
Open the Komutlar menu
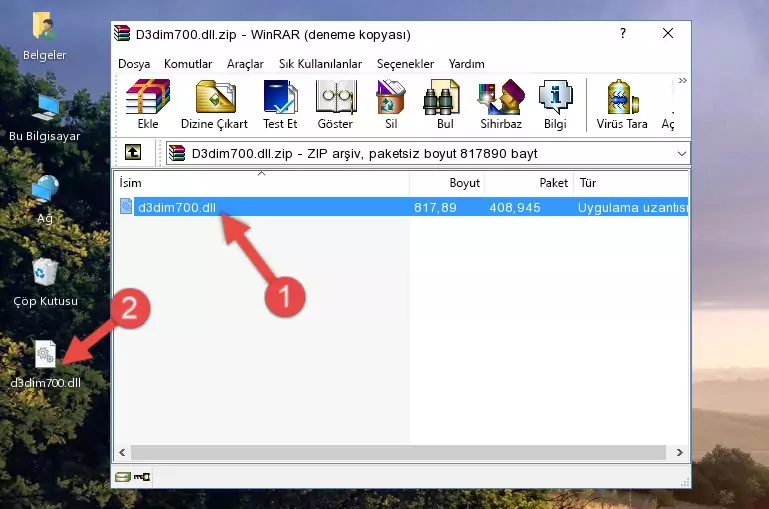coord(188,64)
